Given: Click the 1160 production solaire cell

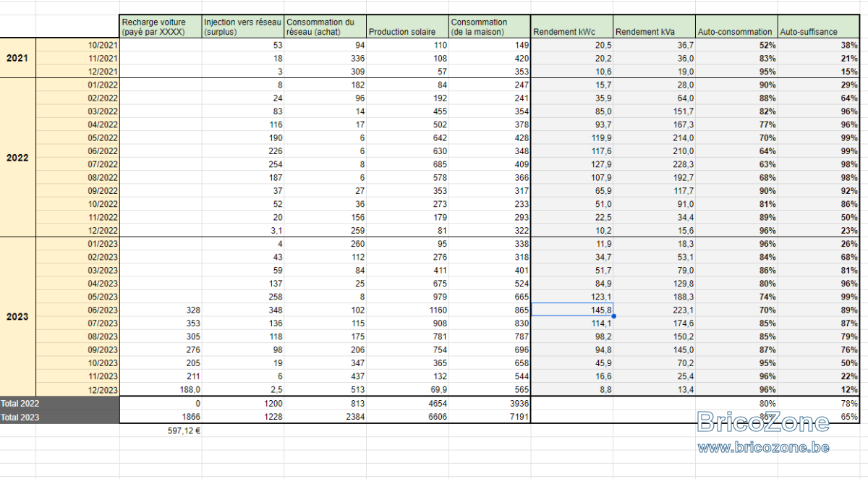Looking at the screenshot, I should point(407,310).
